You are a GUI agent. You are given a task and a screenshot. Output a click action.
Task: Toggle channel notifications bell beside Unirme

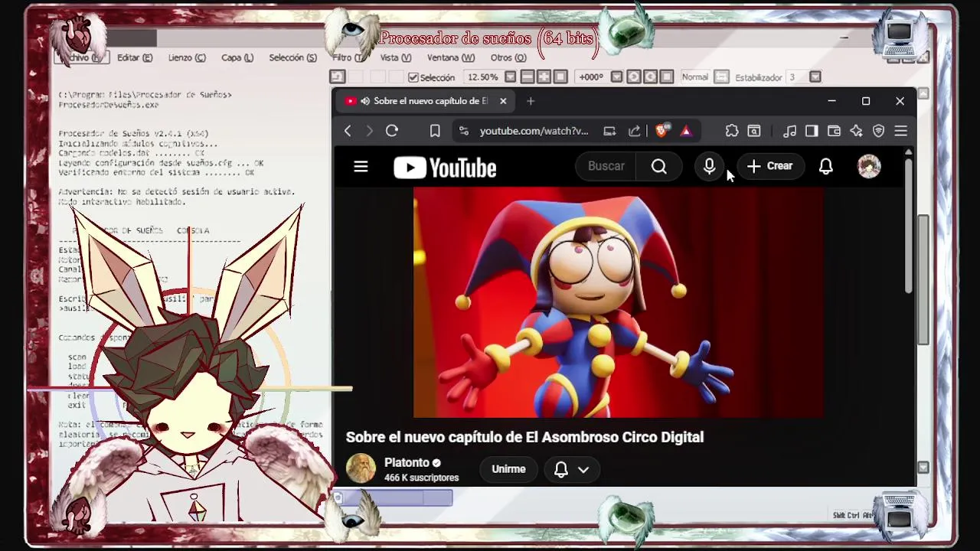click(x=561, y=469)
